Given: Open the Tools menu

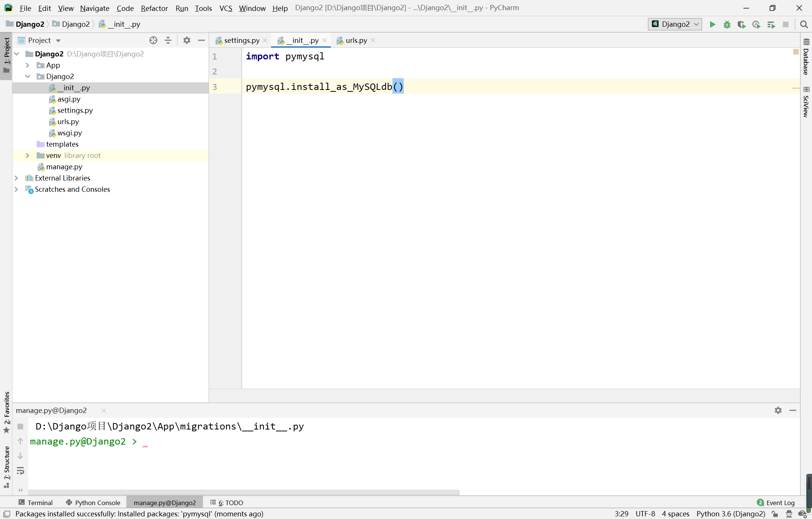Looking at the screenshot, I should (203, 8).
